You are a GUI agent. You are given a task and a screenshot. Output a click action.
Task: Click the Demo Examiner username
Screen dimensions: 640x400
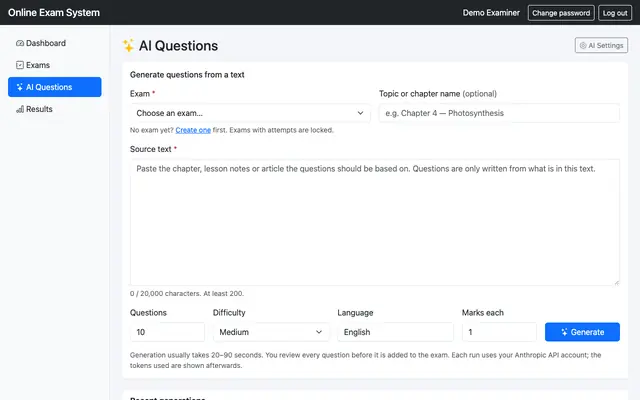tap(491, 13)
